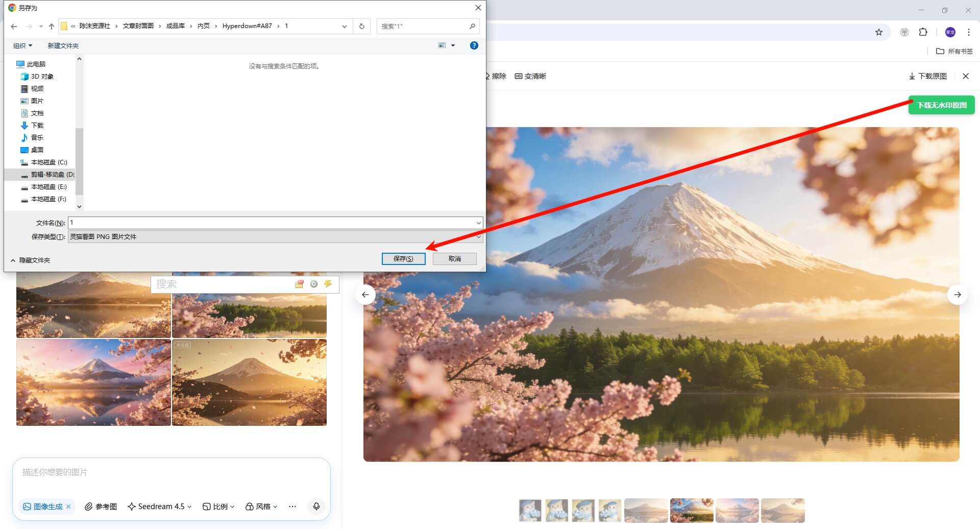Bookmark this page with the star icon
980x529 pixels.
point(878,32)
